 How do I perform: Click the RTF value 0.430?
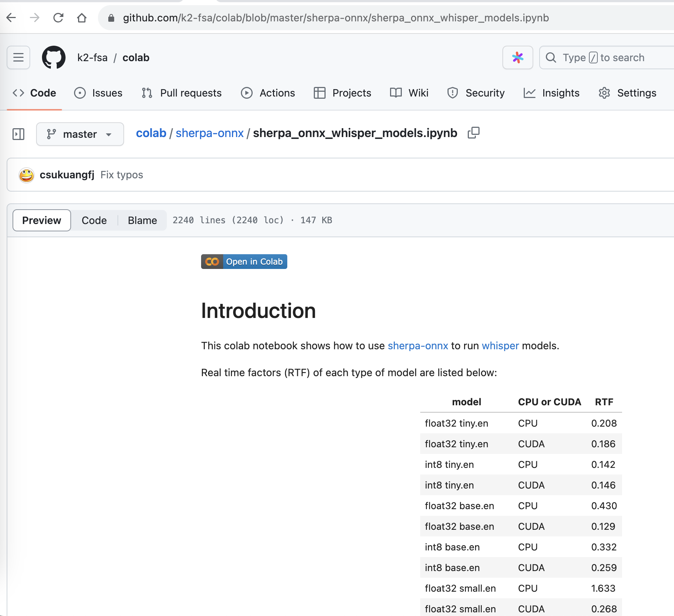point(604,506)
